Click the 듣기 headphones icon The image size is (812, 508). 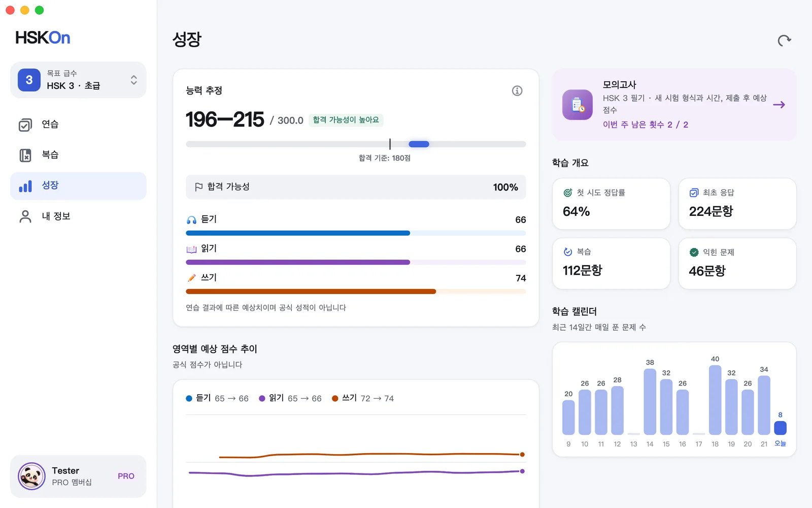191,220
